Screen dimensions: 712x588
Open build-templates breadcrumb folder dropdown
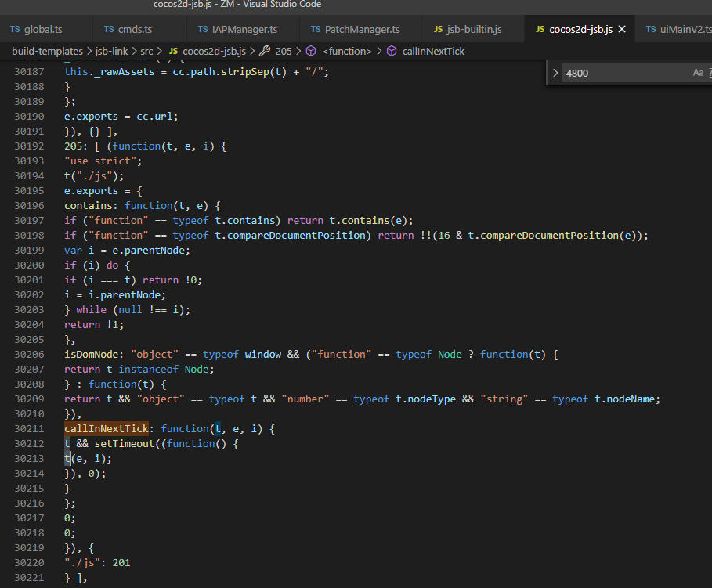coord(47,51)
